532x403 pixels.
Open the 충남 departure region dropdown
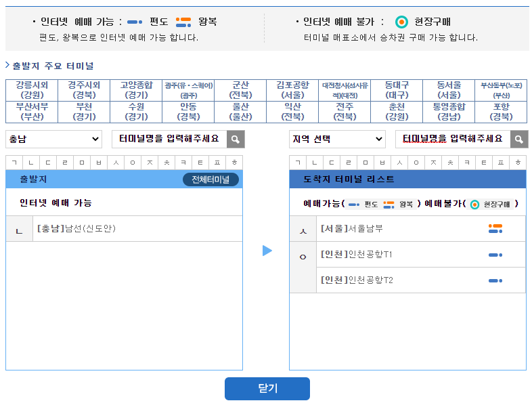point(53,140)
